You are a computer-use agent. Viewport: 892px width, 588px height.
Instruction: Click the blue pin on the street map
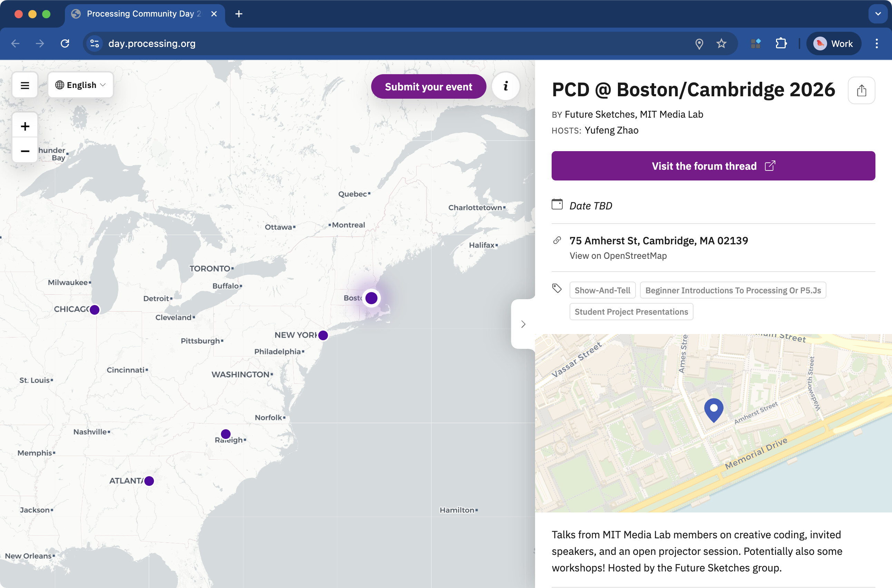click(714, 410)
